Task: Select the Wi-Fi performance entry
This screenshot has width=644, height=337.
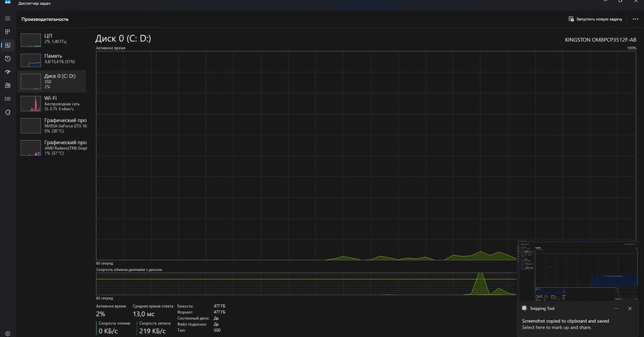Action: 52,104
